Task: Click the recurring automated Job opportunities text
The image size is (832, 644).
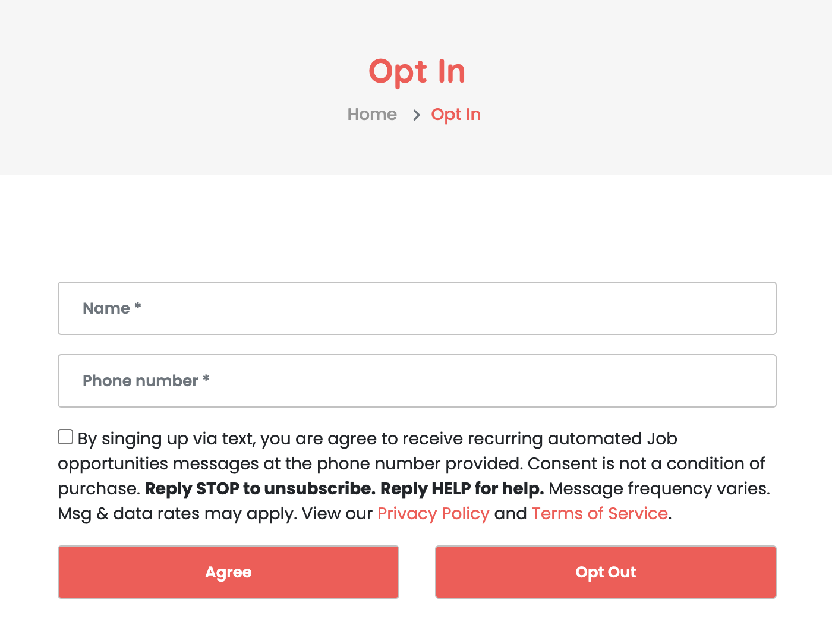Action: 368,451
